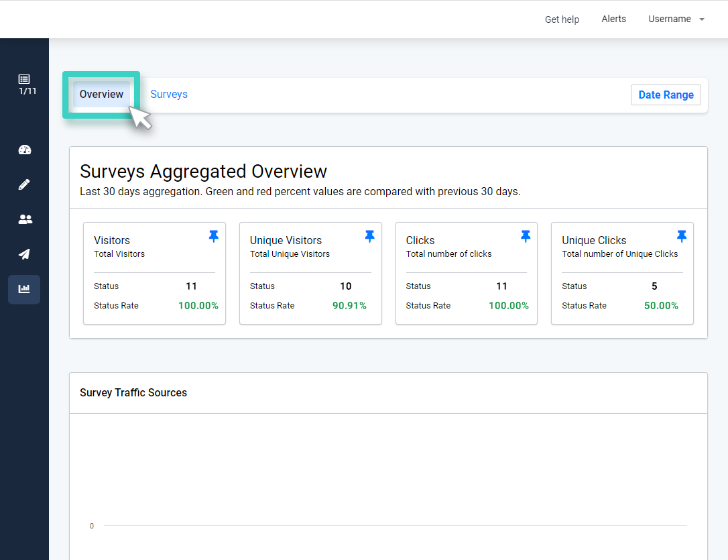Click the Unique Visitors status value 10

point(346,286)
